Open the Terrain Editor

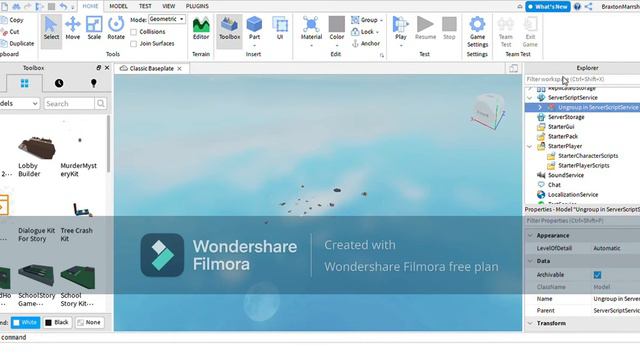pos(201,29)
